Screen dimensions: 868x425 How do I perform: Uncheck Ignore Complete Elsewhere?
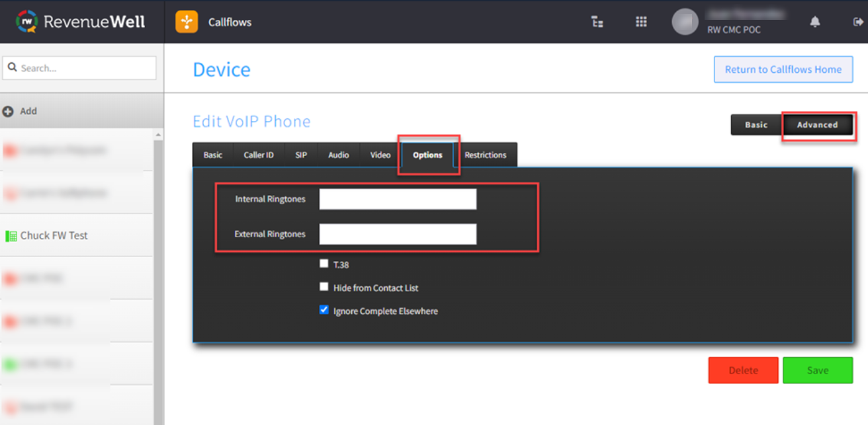[x=324, y=310]
